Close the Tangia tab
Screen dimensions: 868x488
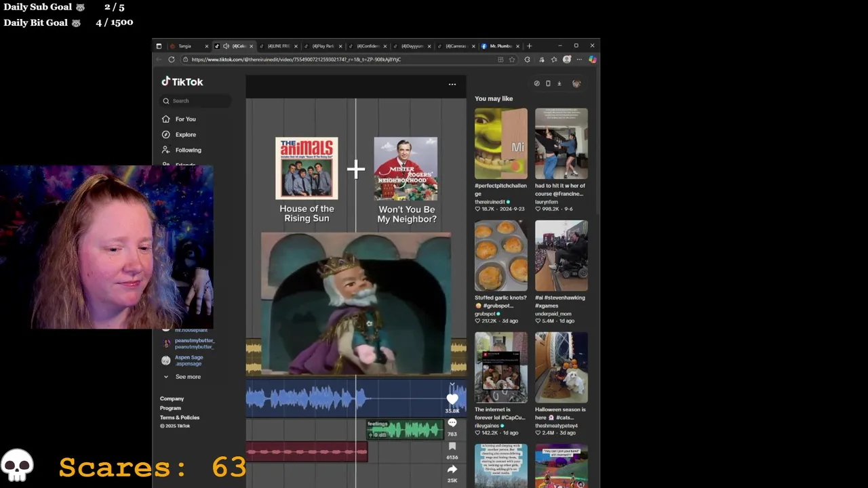[207, 46]
